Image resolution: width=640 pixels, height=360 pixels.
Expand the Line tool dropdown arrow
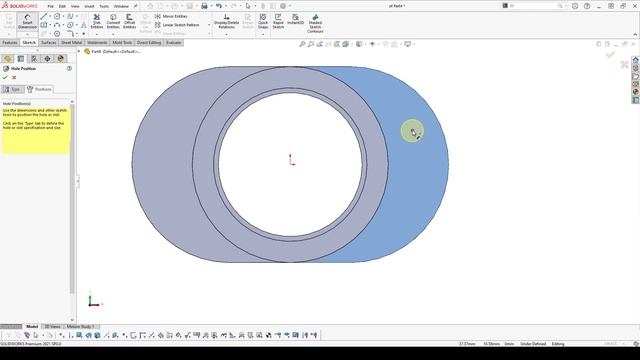(50, 16)
